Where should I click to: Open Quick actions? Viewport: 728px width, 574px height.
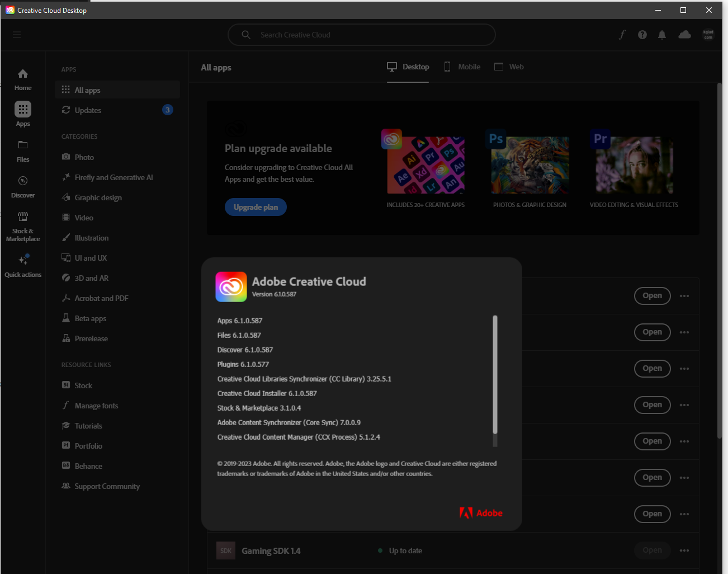(x=22, y=263)
